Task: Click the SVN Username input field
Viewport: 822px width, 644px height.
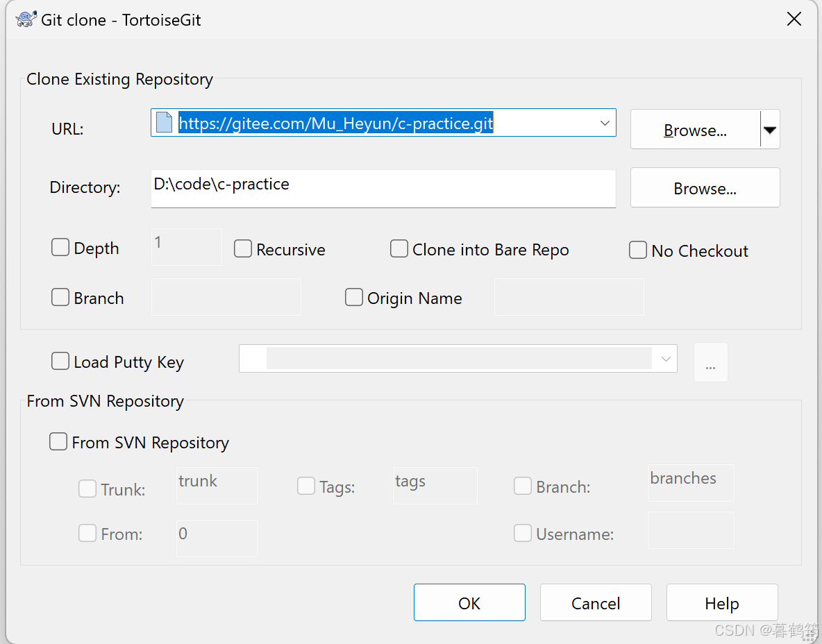Action: [691, 530]
